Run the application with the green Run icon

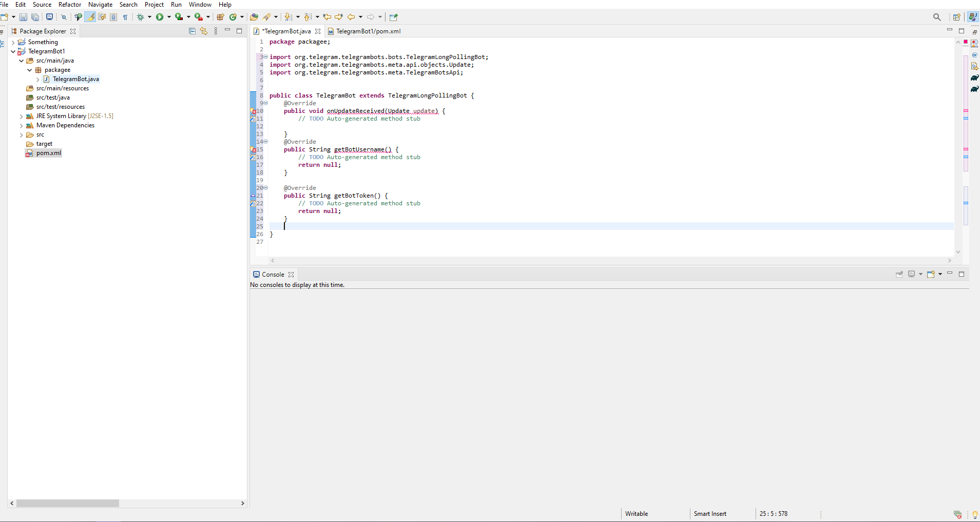(160, 16)
